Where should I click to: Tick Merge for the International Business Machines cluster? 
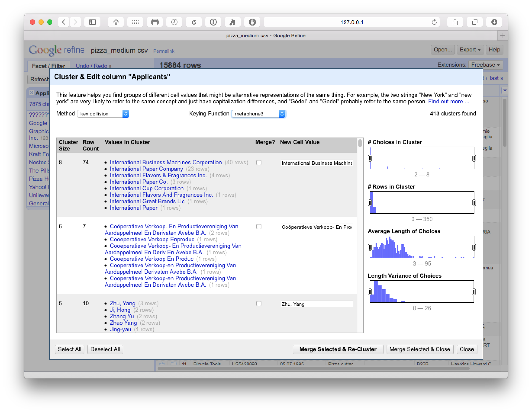click(259, 163)
